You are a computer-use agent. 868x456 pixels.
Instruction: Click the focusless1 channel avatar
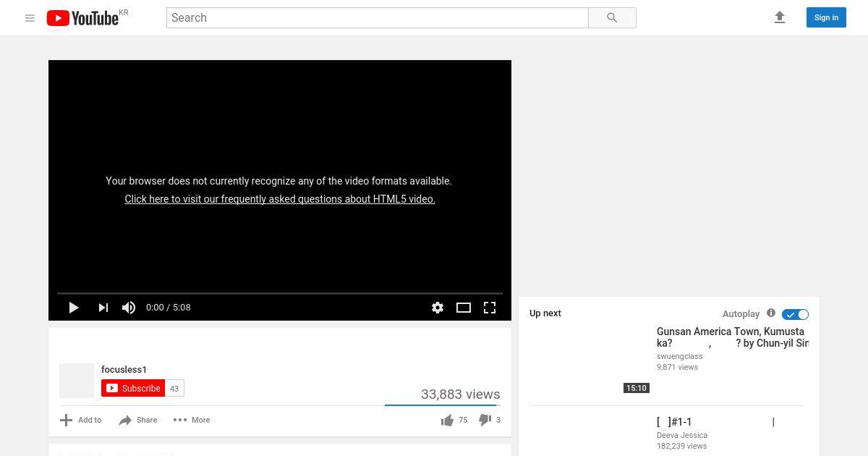click(77, 381)
